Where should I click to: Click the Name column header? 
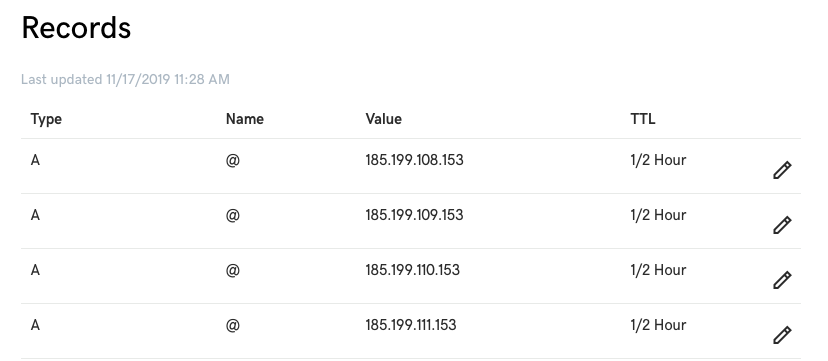click(x=244, y=119)
